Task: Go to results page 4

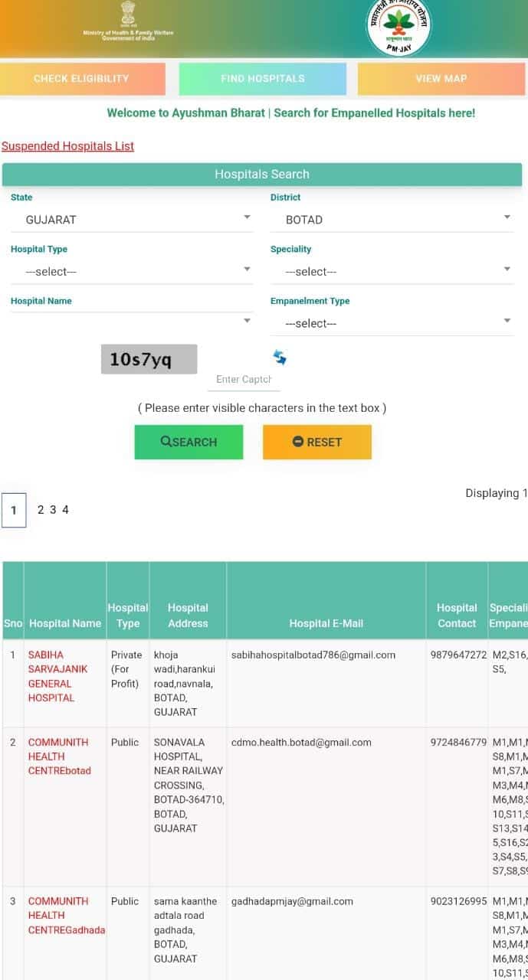Action: [66, 510]
